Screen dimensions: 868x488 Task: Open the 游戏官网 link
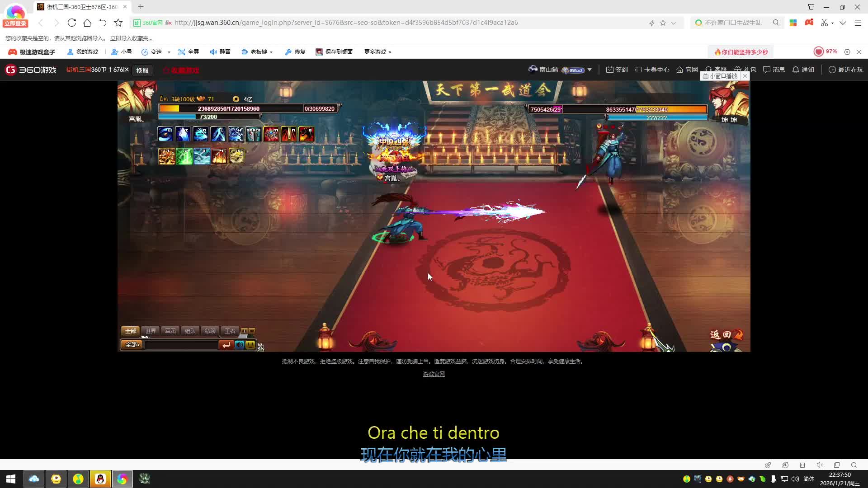point(434,374)
